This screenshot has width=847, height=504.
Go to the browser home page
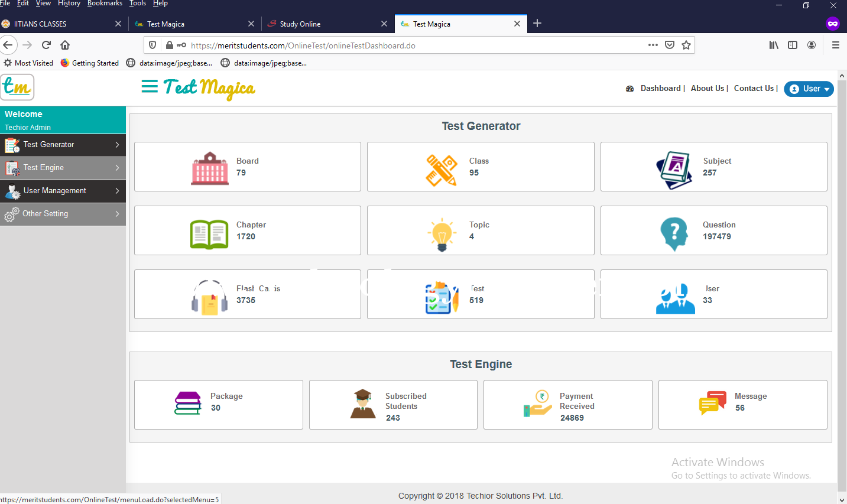pos(65,45)
